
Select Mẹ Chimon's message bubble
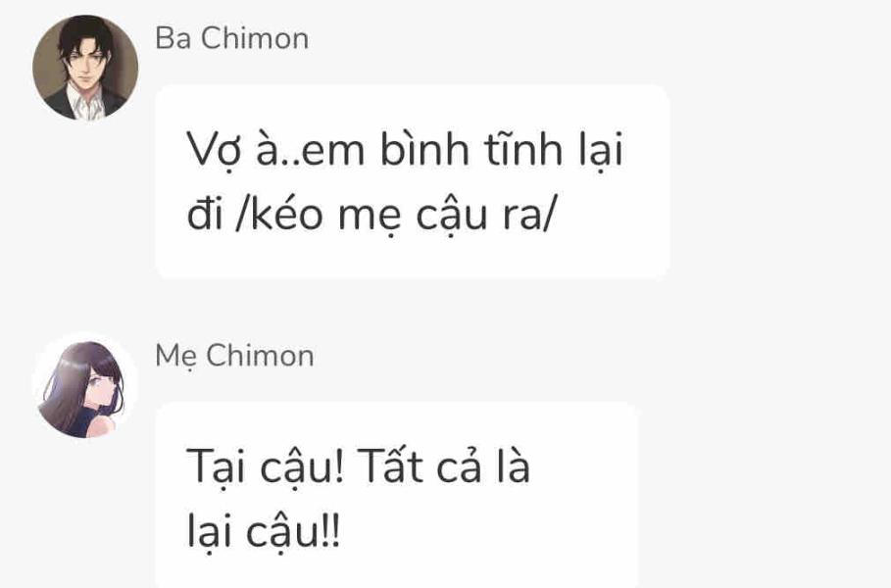397,496
